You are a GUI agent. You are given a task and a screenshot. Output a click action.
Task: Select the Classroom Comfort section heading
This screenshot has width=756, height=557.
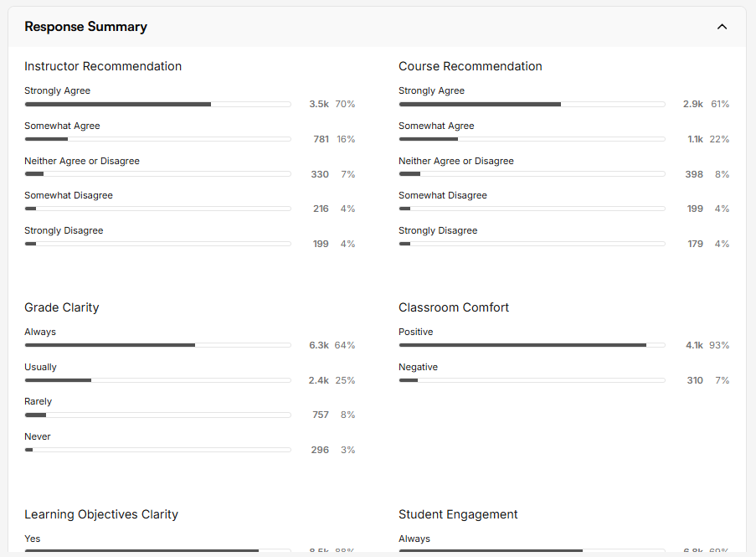click(454, 307)
